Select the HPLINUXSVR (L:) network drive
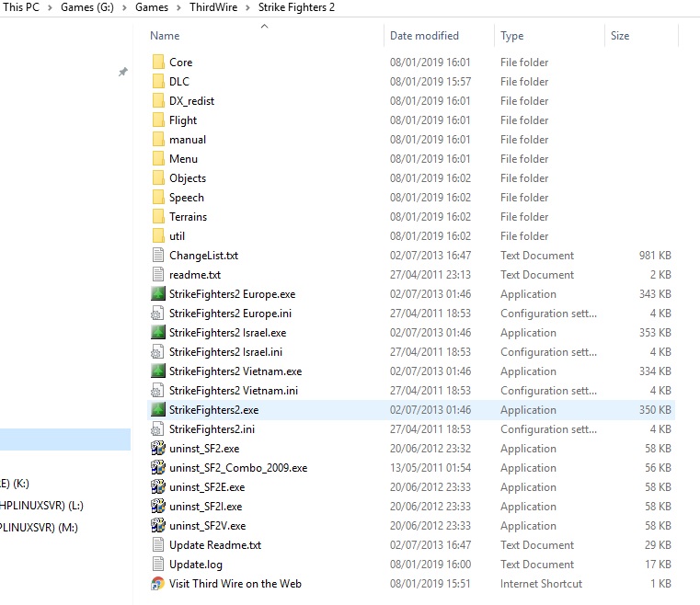The width and height of the screenshot is (700, 605). (41, 506)
